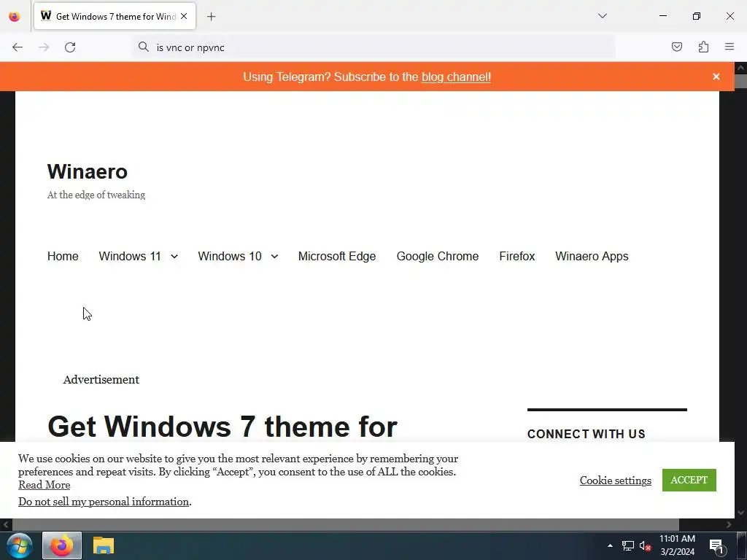Open the Extensions puzzle icon
The image size is (747, 560).
703,47
